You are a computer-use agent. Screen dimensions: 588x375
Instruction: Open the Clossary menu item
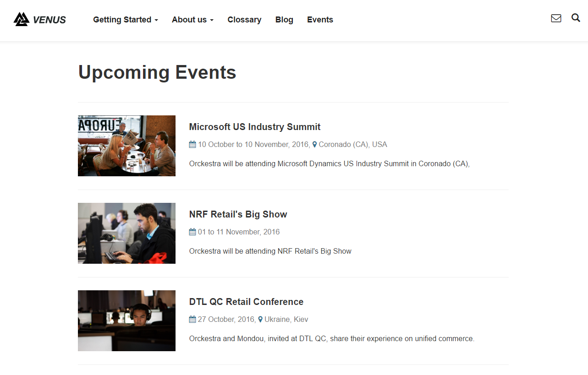point(244,20)
